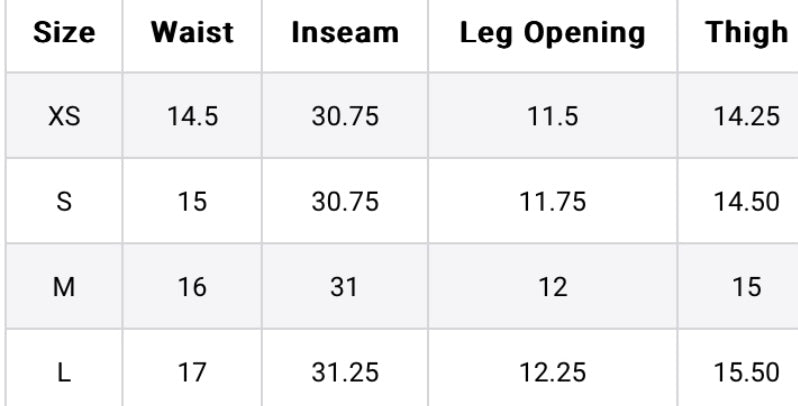Select the M size row label
This screenshot has height=406, width=798.
64,288
